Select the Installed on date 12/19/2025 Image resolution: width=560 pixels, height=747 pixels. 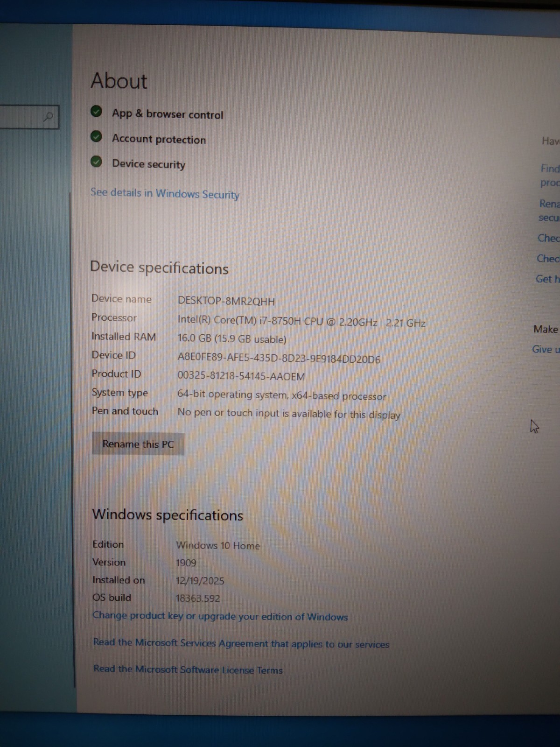200,581
